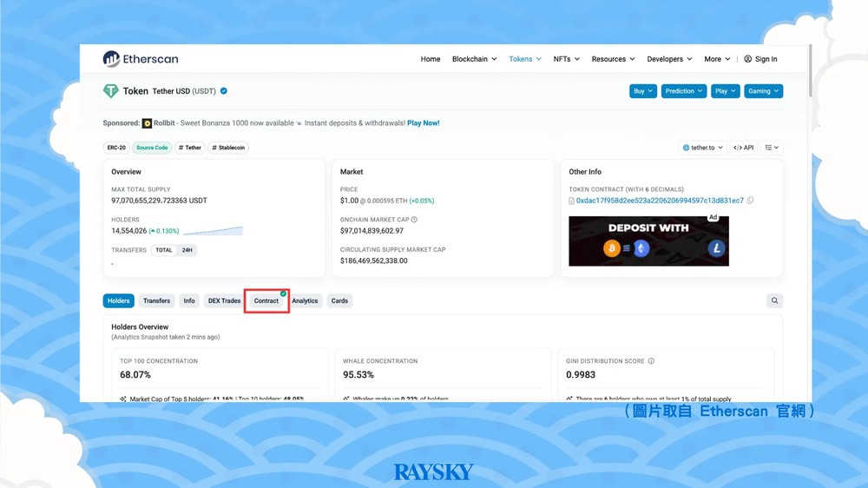The height and width of the screenshot is (488, 868).
Task: Click the ERC-20 tag
Action: [116, 148]
